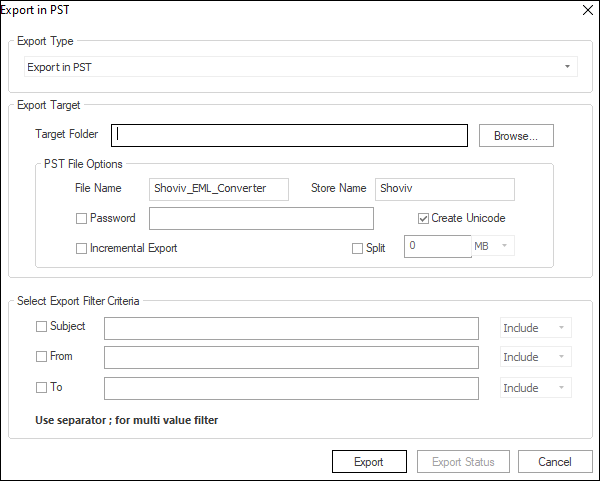This screenshot has height=481, width=600.
Task: Open the Subject Include dropdown
Action: tap(536, 328)
